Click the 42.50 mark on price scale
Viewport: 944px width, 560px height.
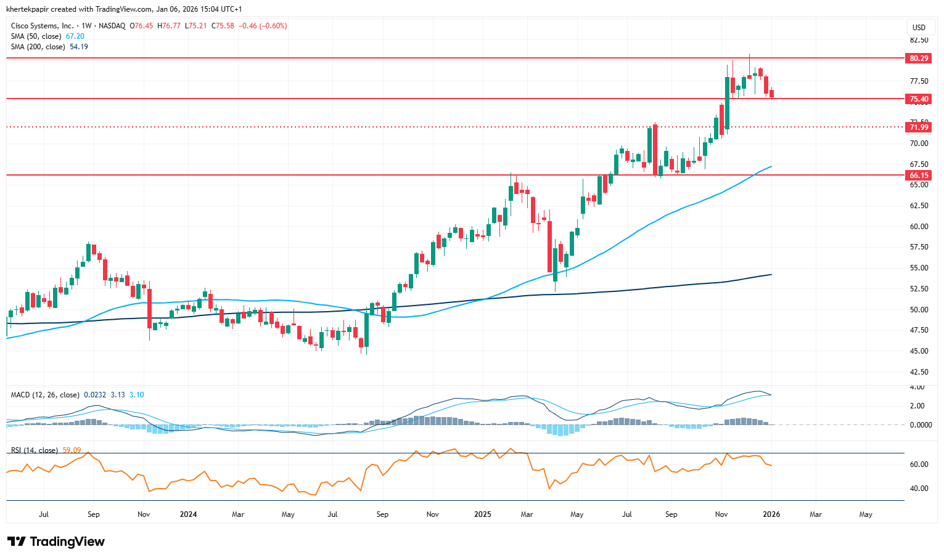coord(919,372)
